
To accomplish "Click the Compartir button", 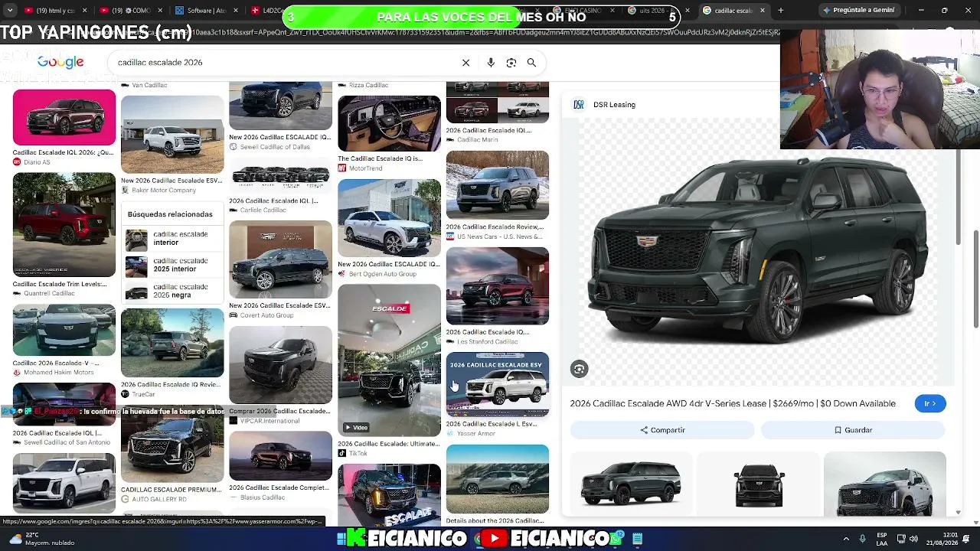I will point(662,430).
